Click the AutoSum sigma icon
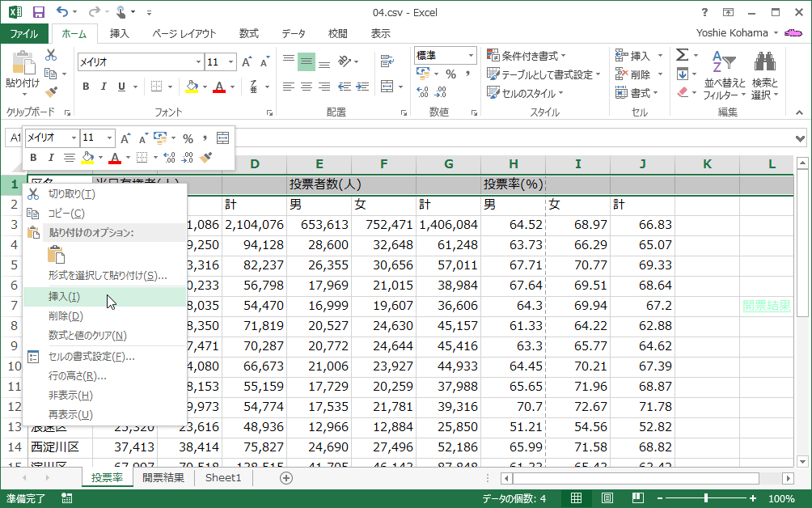 [683, 55]
